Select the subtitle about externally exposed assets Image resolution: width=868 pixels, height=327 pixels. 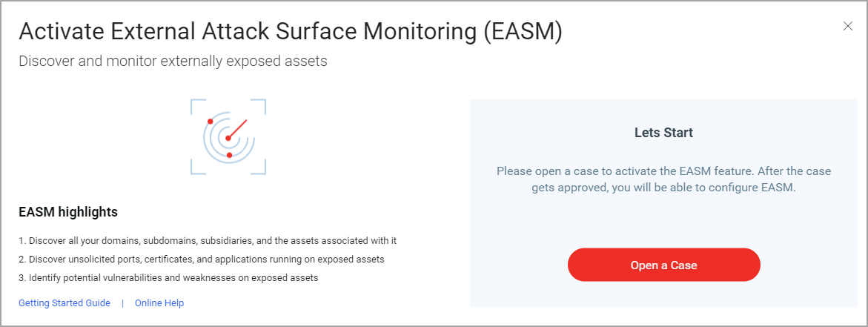coord(173,61)
